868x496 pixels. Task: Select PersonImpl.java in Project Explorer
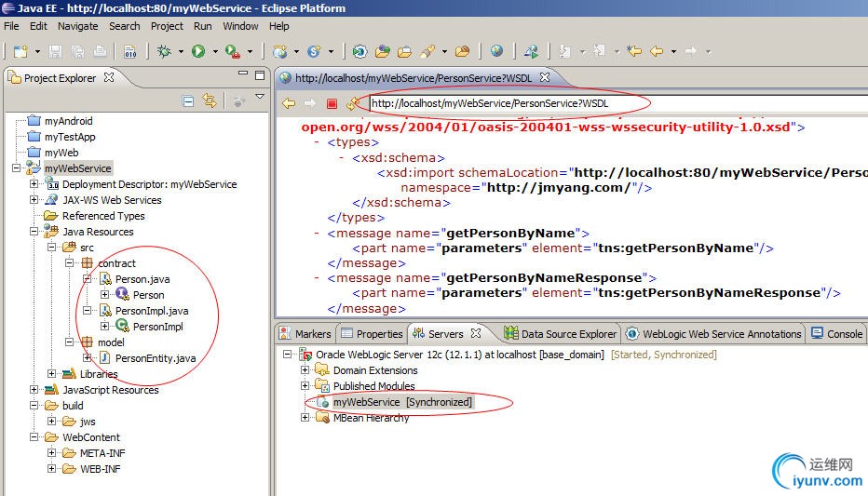[x=152, y=311]
